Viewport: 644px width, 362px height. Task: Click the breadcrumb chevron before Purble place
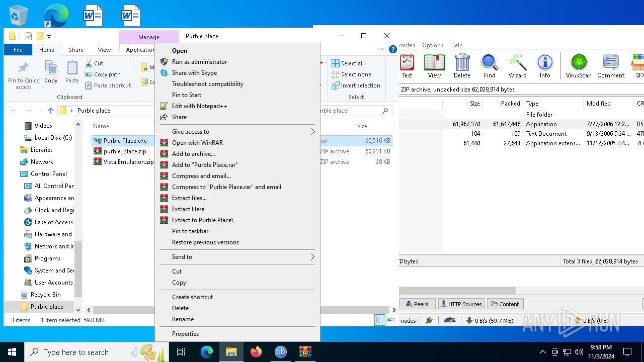(x=71, y=111)
